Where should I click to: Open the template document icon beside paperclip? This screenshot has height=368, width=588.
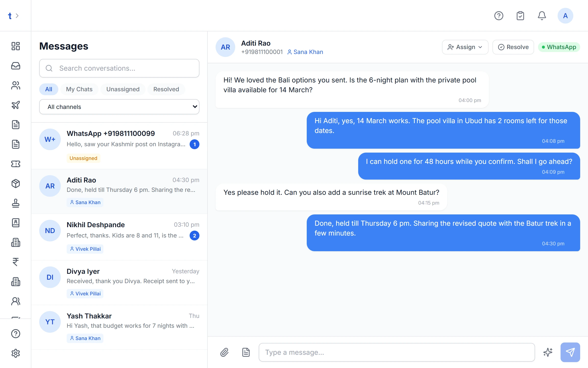coord(246,352)
